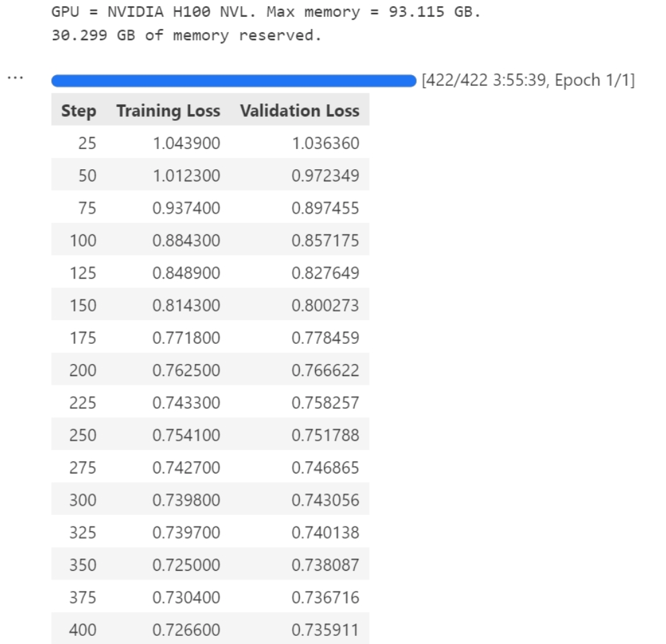Click training loss value 0.730400

tap(186, 597)
